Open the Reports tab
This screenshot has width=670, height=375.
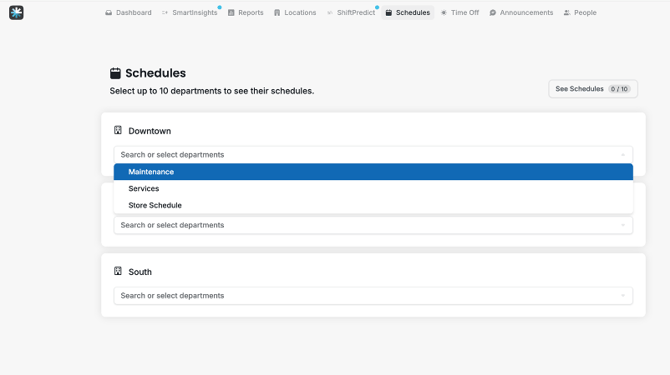click(246, 13)
